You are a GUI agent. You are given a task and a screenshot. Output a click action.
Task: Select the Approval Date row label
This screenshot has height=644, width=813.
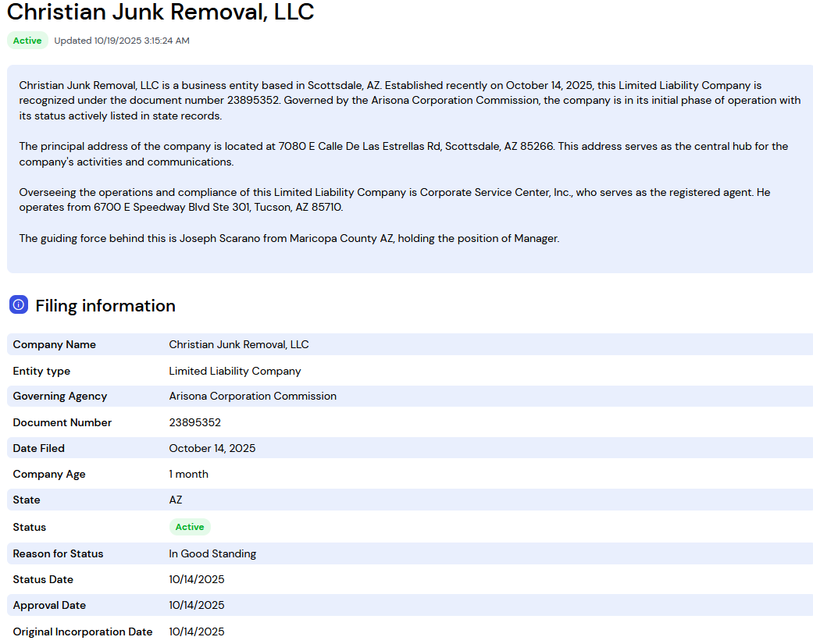click(x=48, y=605)
